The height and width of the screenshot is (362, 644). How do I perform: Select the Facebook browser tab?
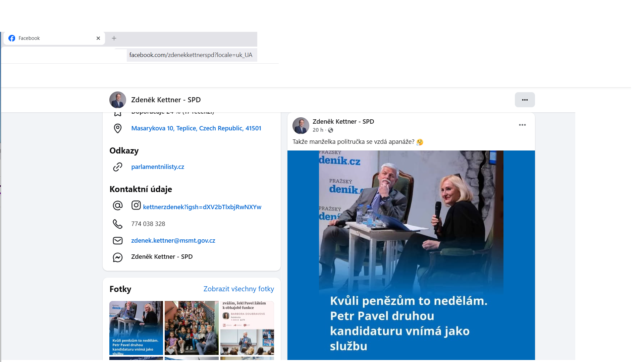[50, 38]
